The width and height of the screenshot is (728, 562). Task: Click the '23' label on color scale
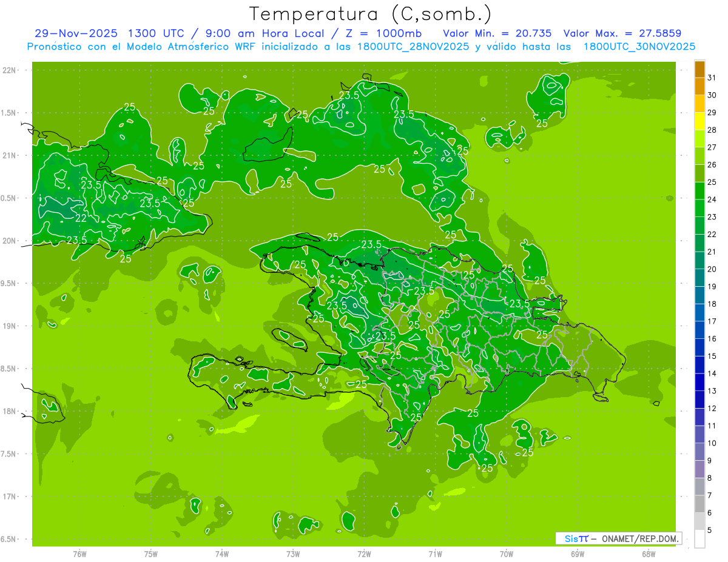point(712,217)
